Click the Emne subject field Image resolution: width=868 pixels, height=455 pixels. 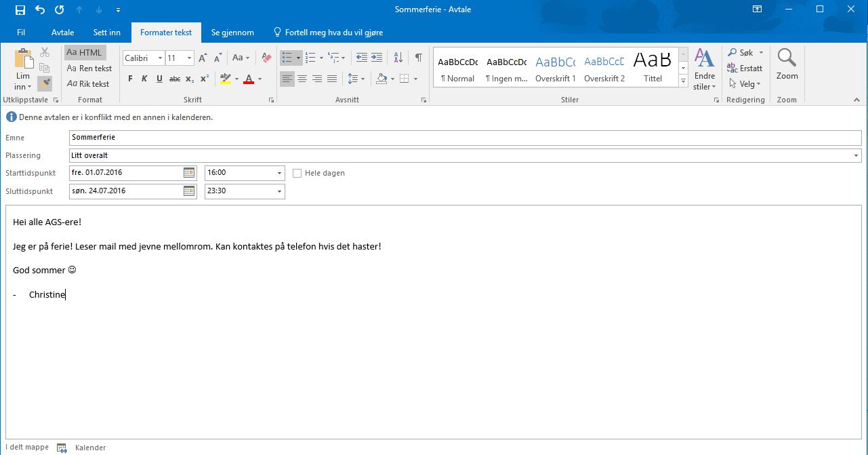465,138
